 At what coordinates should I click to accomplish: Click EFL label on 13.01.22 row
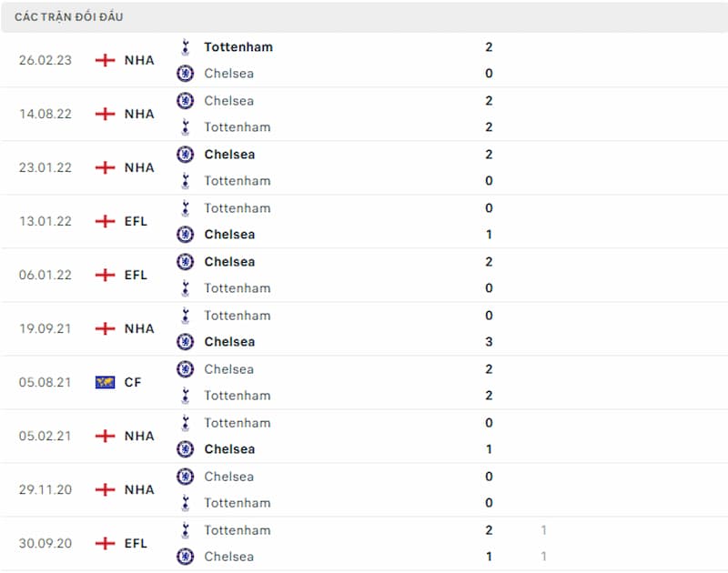click(x=136, y=221)
